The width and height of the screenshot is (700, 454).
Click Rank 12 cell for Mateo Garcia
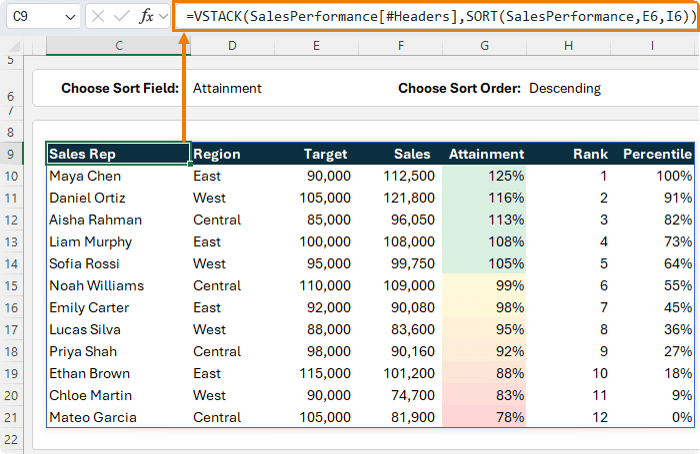pos(568,417)
